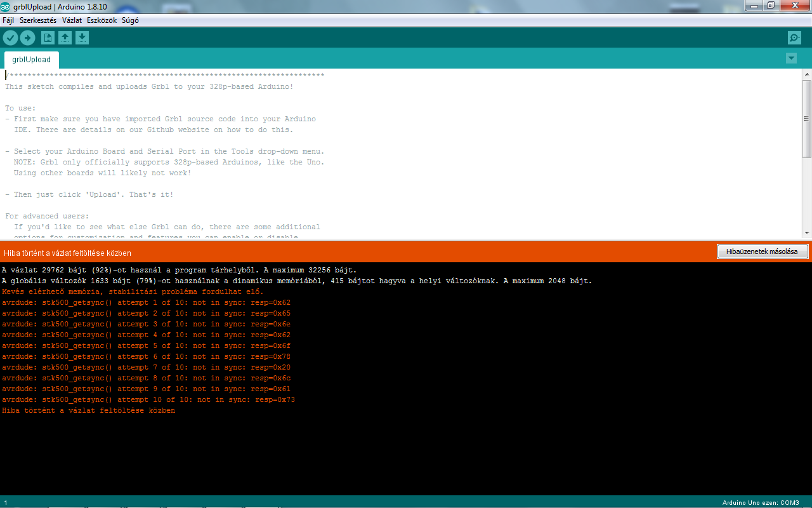The height and width of the screenshot is (508, 812).
Task: Click the editor scrollbar down arrow
Action: click(806, 233)
